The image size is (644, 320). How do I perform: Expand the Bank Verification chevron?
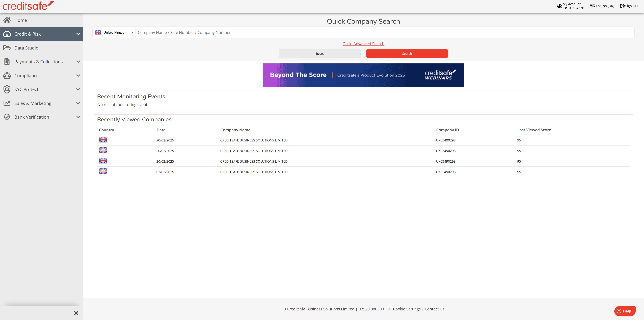coord(78,117)
